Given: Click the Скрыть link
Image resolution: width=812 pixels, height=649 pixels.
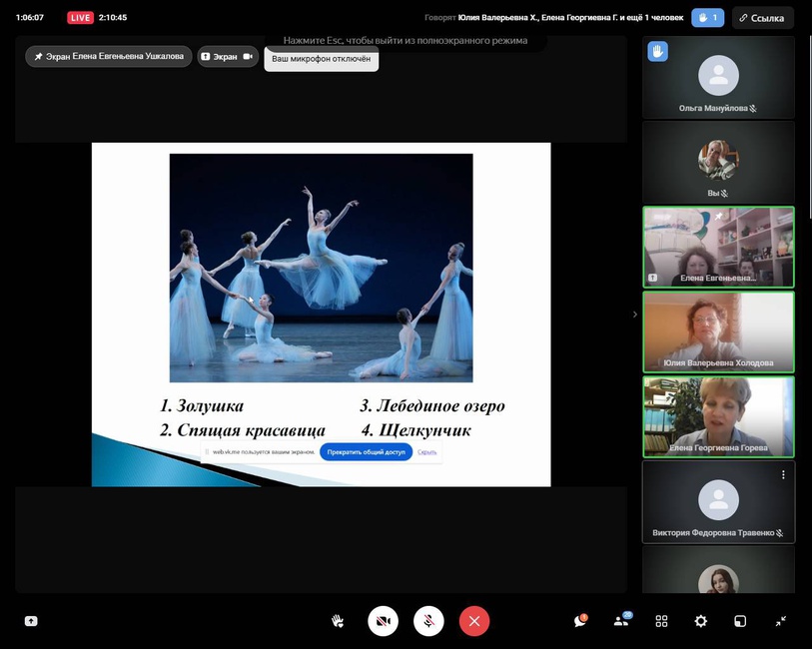Looking at the screenshot, I should [427, 452].
